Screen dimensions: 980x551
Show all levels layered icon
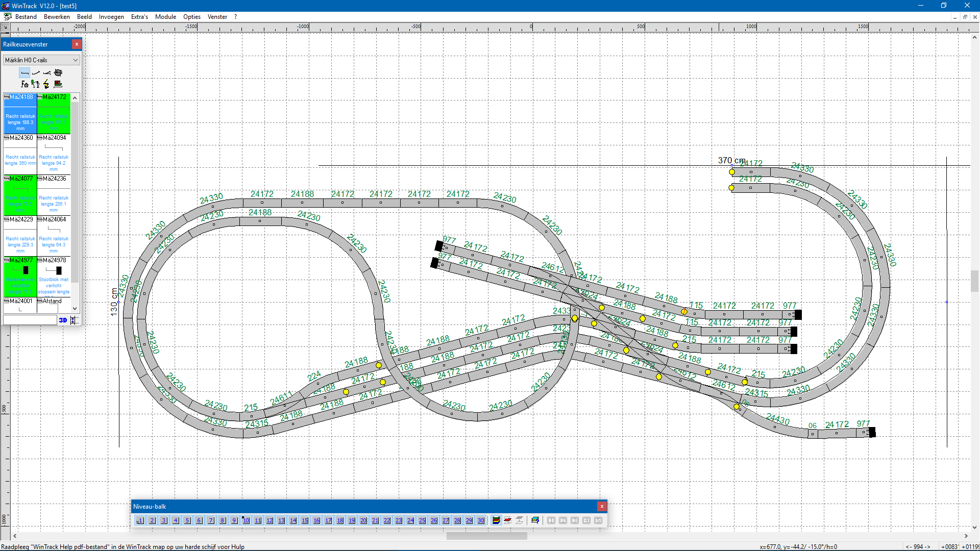click(x=496, y=520)
